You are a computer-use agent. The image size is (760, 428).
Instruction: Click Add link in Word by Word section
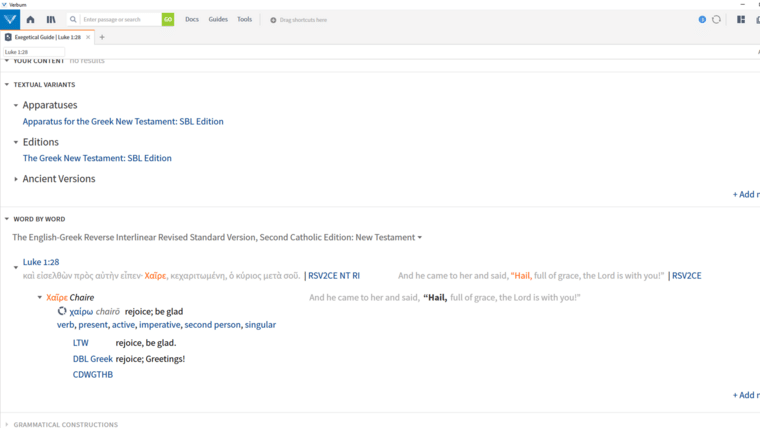[x=746, y=395]
